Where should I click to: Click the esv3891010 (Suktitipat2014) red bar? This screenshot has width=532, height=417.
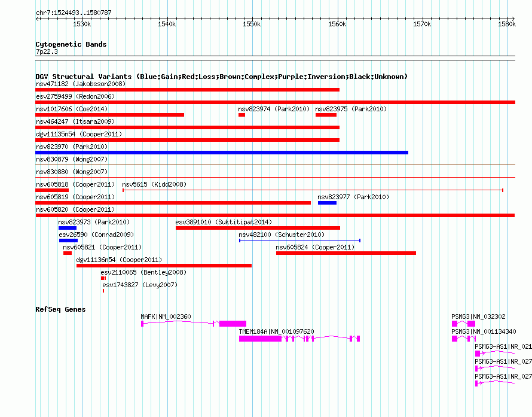tap(258, 228)
